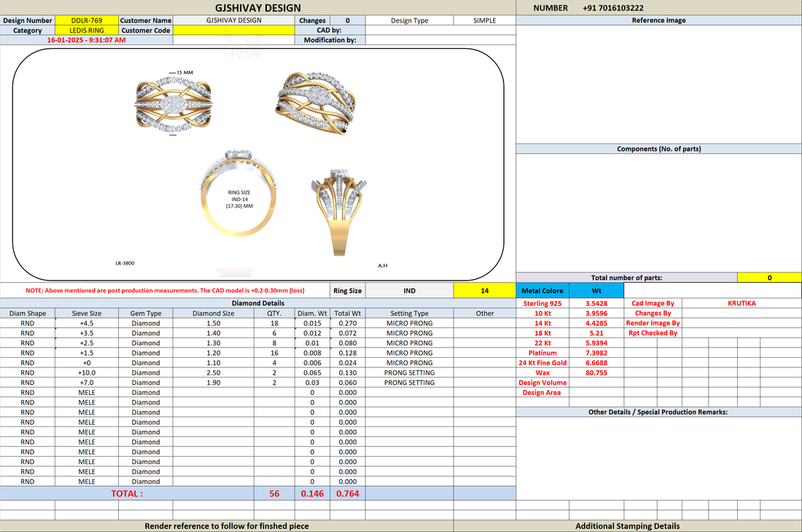Select grand total weight 0.764 cell
802x532 pixels.
pos(347,493)
